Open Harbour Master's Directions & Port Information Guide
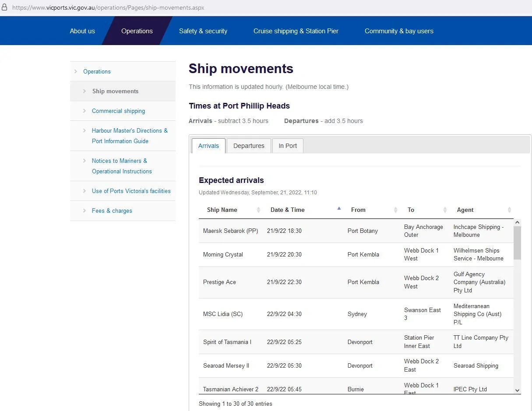This screenshot has width=532, height=411. tap(130, 136)
